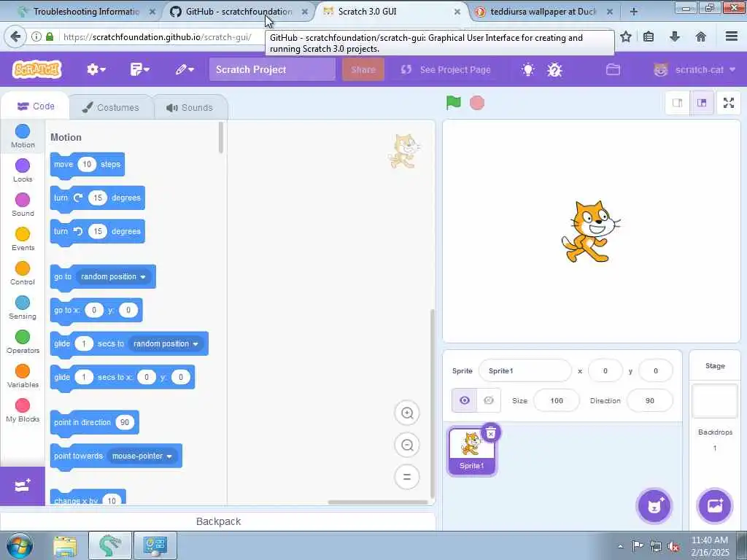Switch to teddiursa wallpaper browser tab

(543, 12)
